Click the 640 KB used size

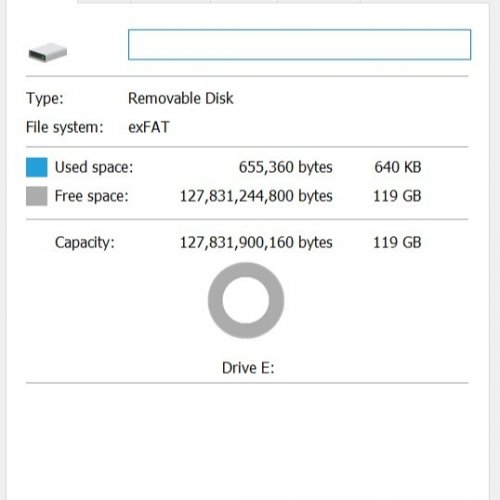(398, 167)
